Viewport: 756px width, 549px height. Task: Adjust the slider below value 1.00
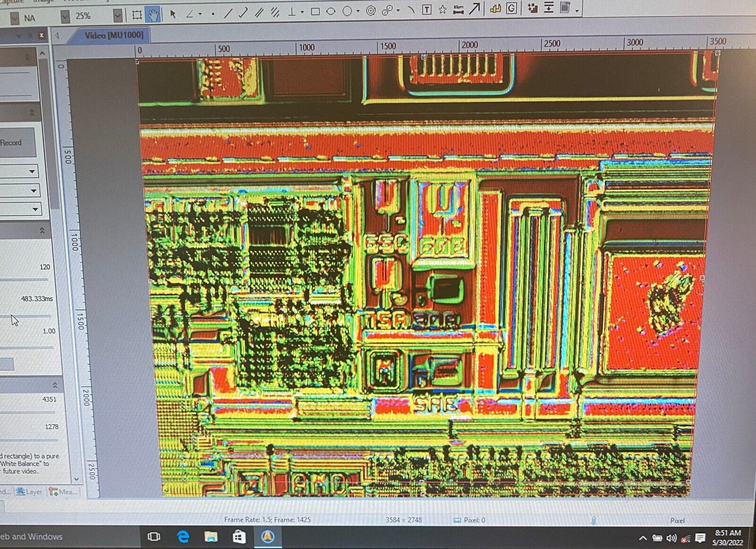point(27,347)
